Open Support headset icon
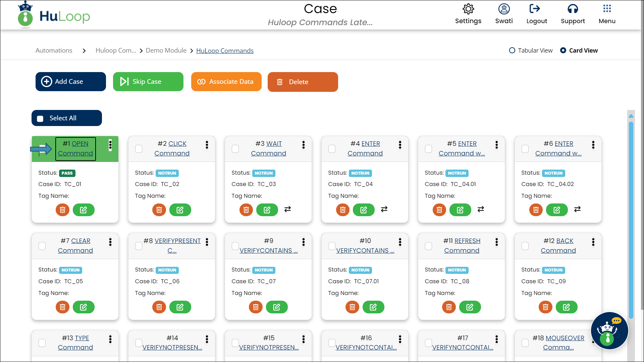The height and width of the screenshot is (362, 644). pyautogui.click(x=573, y=9)
